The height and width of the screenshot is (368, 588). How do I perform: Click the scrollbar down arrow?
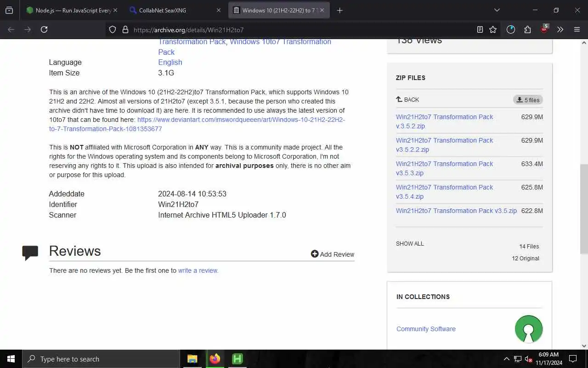click(584, 345)
